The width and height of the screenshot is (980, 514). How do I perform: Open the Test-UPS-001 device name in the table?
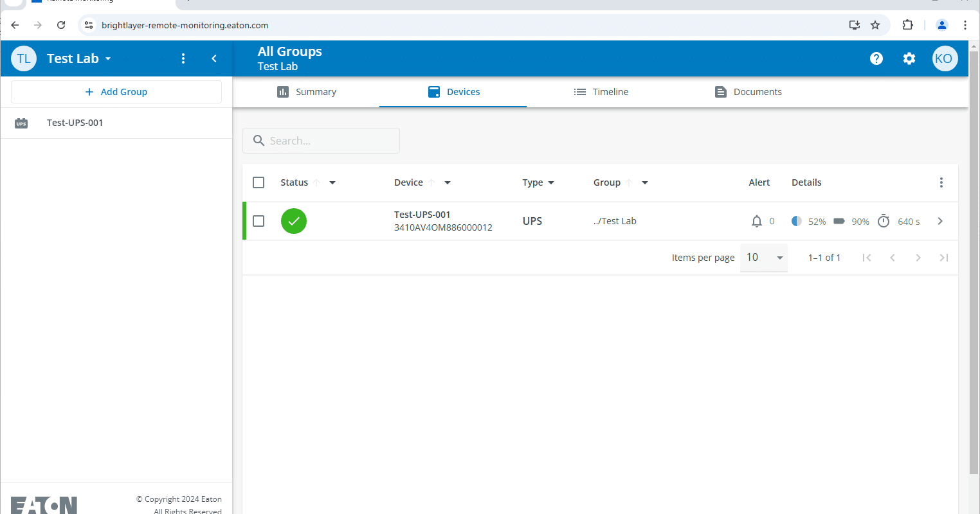422,215
